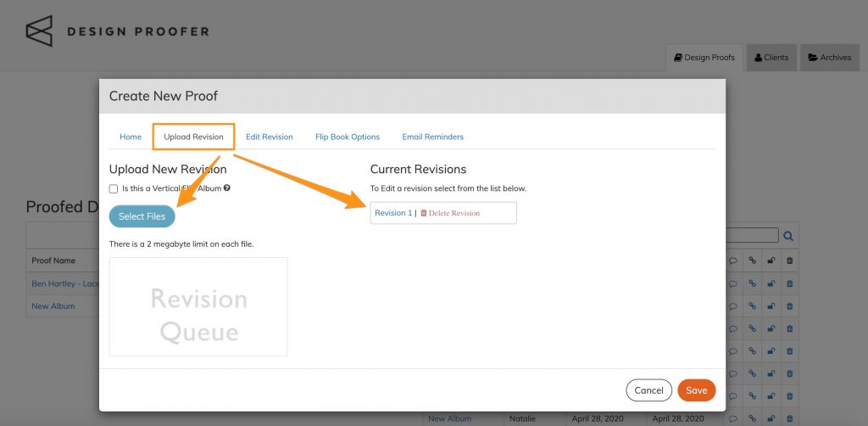Toggle lock icon in Natalie's New Album row
868x426 pixels.
(771, 419)
